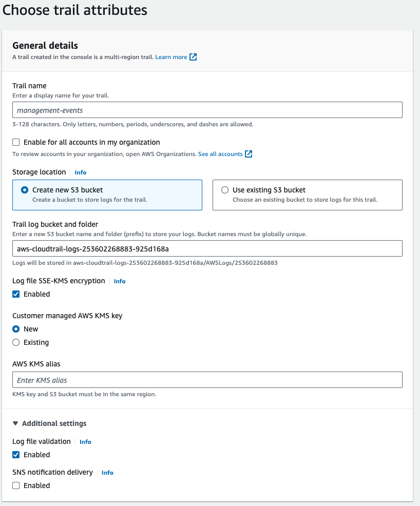Click the Trail name input field
Screen dimensions: 420x506
pos(207,109)
